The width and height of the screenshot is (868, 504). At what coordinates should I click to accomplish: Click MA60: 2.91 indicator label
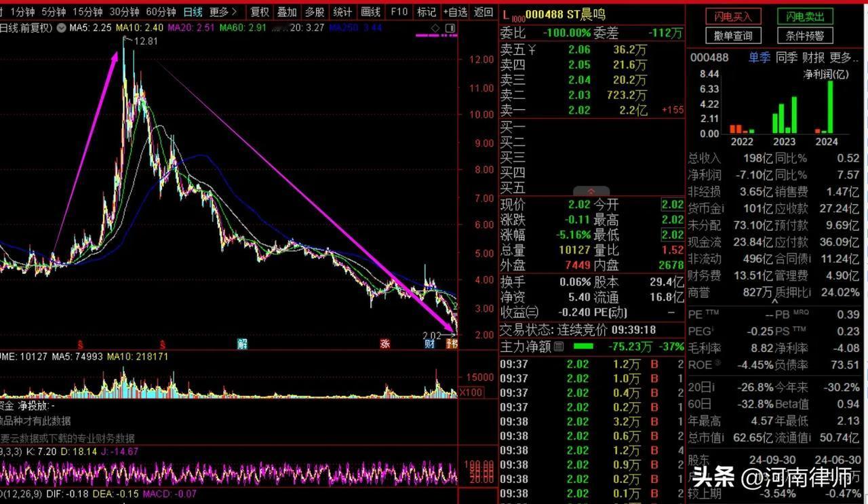(243, 28)
